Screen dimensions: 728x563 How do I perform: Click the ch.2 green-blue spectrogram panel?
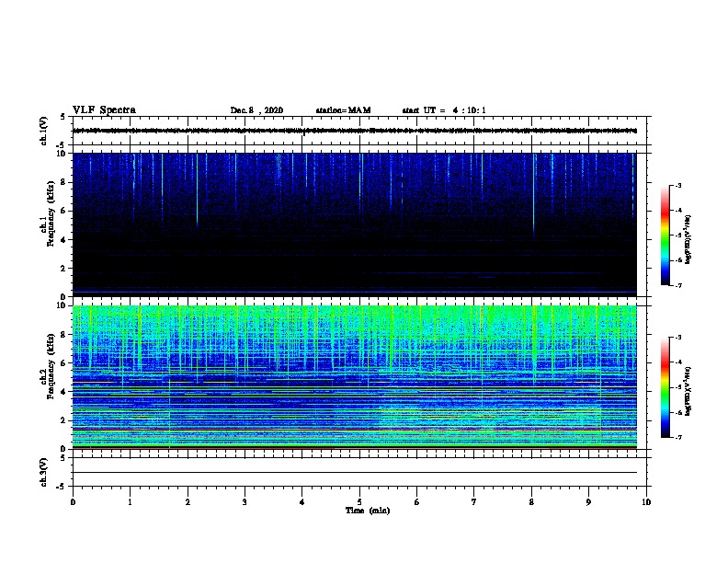(355, 377)
